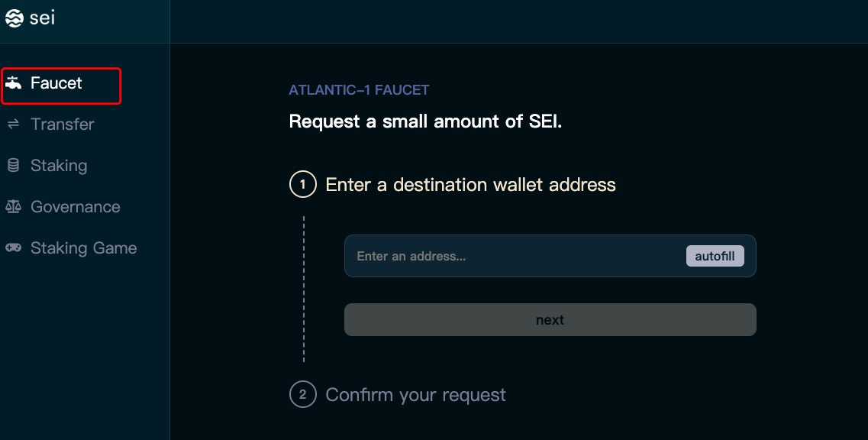Click the sei wordmark text

pyautogui.click(x=42, y=18)
